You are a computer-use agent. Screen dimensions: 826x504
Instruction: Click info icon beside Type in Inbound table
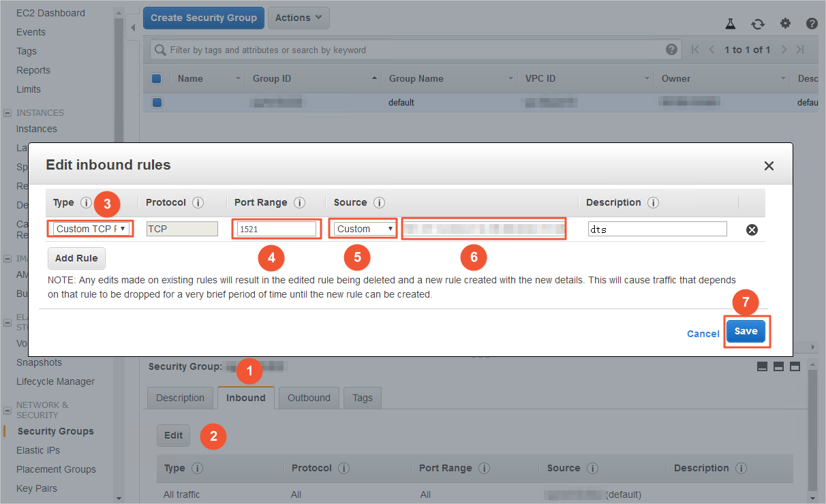tap(197, 469)
